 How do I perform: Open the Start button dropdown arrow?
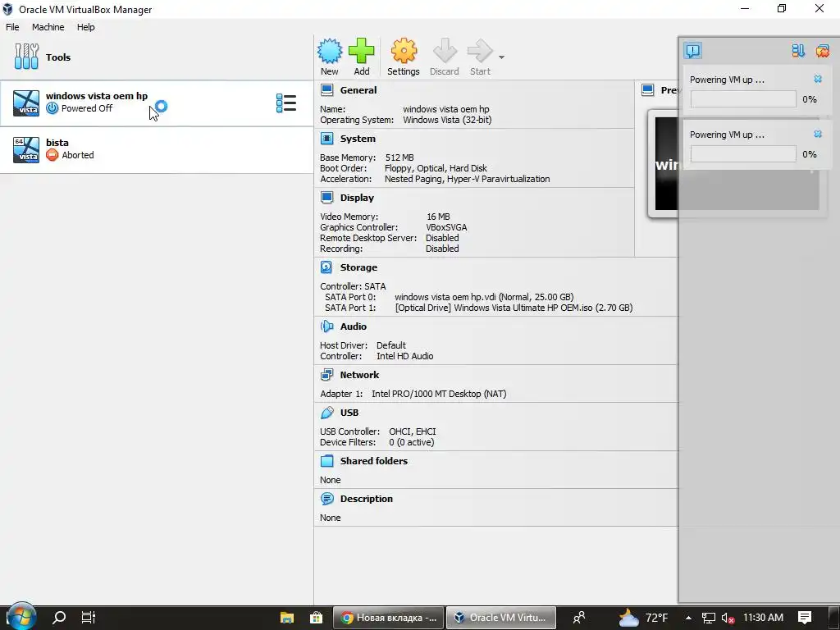[501, 57]
